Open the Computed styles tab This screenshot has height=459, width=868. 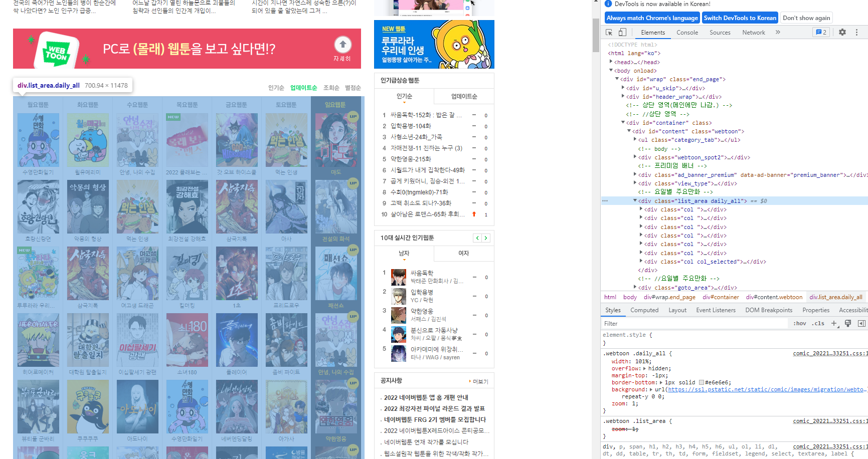644,310
